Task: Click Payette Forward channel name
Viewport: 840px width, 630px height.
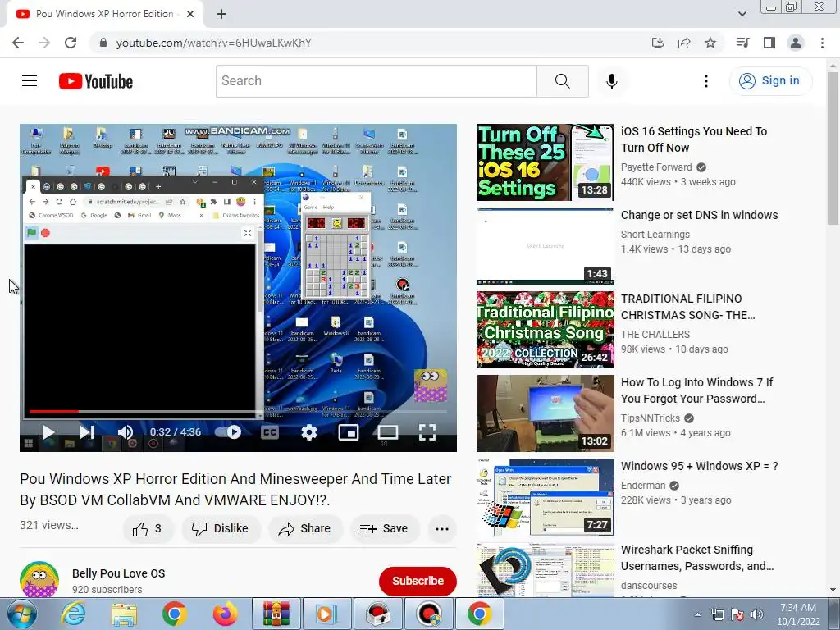Action: tap(656, 167)
